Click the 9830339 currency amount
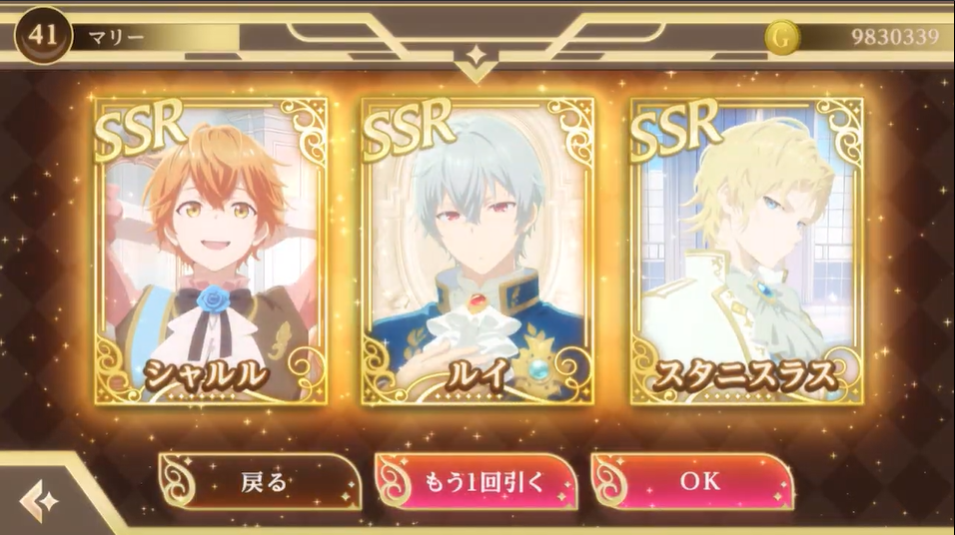Viewport: 955px width, 535px height. 895,38
